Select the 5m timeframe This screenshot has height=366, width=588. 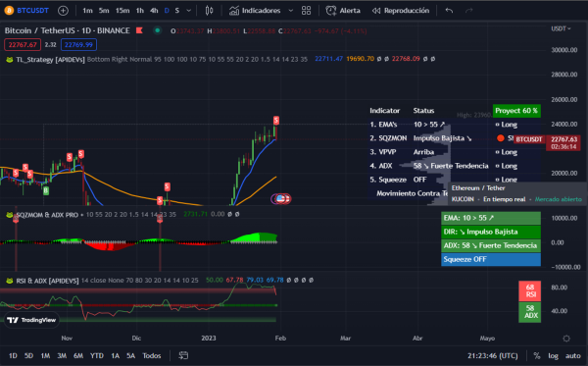tap(104, 11)
